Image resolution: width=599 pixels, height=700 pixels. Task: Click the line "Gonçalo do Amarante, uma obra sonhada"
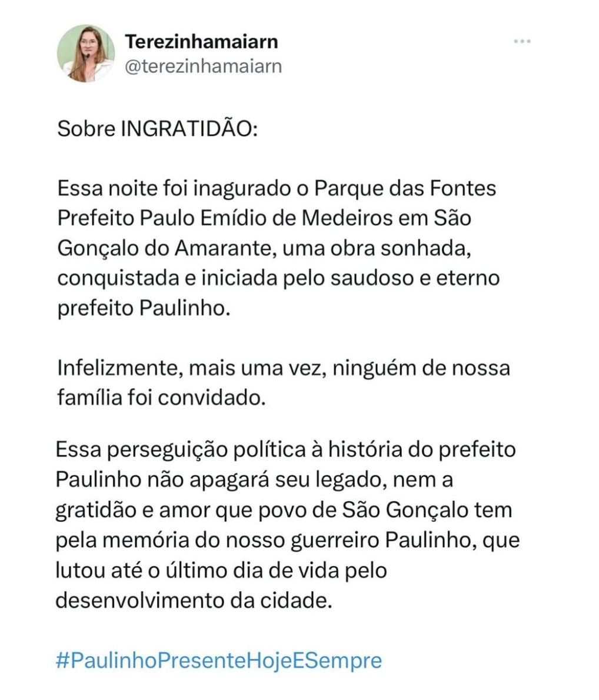264,248
